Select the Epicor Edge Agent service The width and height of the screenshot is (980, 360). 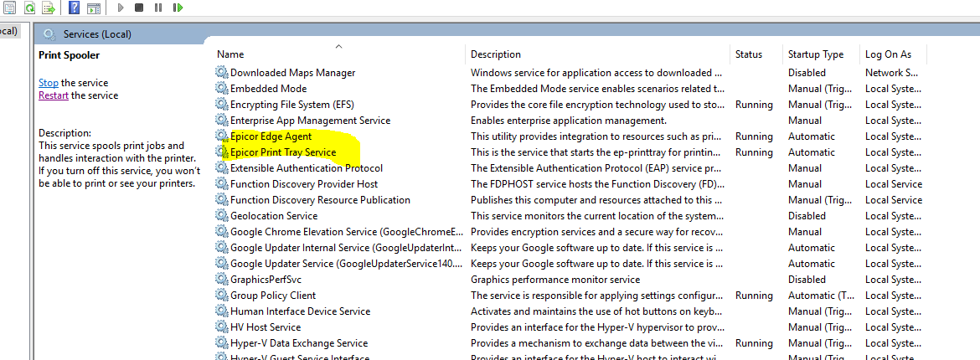(271, 136)
